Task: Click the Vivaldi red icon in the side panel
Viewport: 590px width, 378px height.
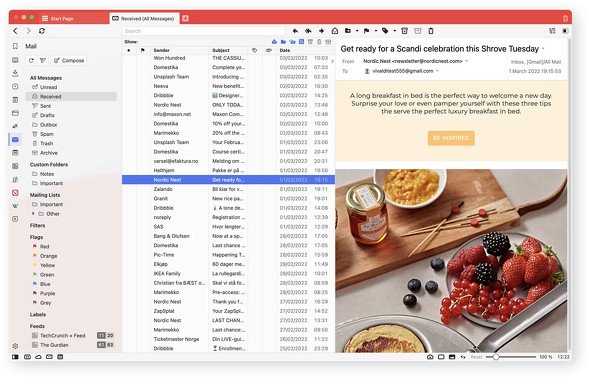Action: coord(15,193)
